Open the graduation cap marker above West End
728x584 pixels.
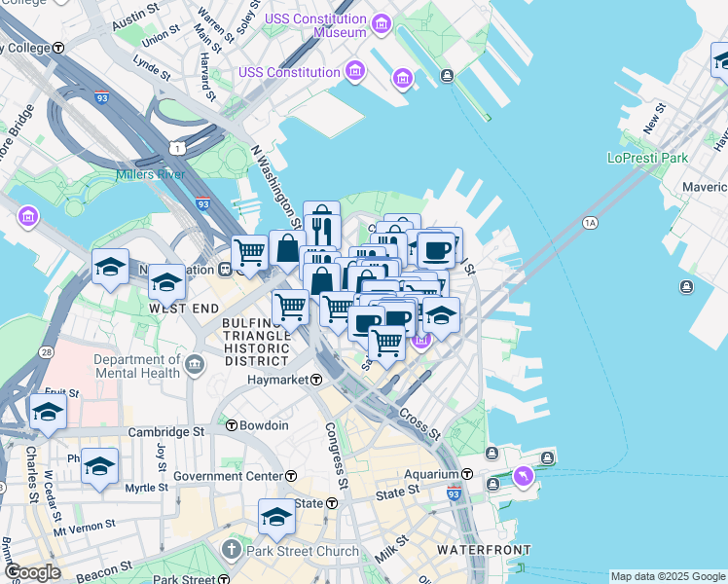(167, 283)
